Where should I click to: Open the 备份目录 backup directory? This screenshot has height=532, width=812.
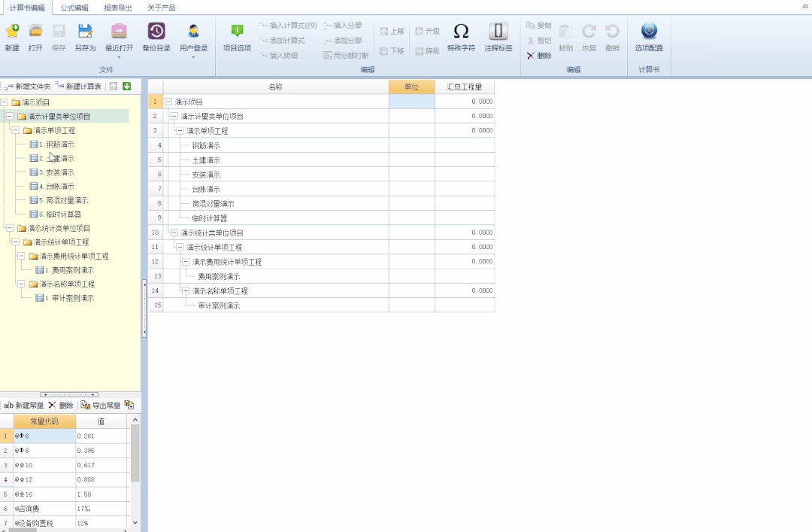[x=156, y=32]
